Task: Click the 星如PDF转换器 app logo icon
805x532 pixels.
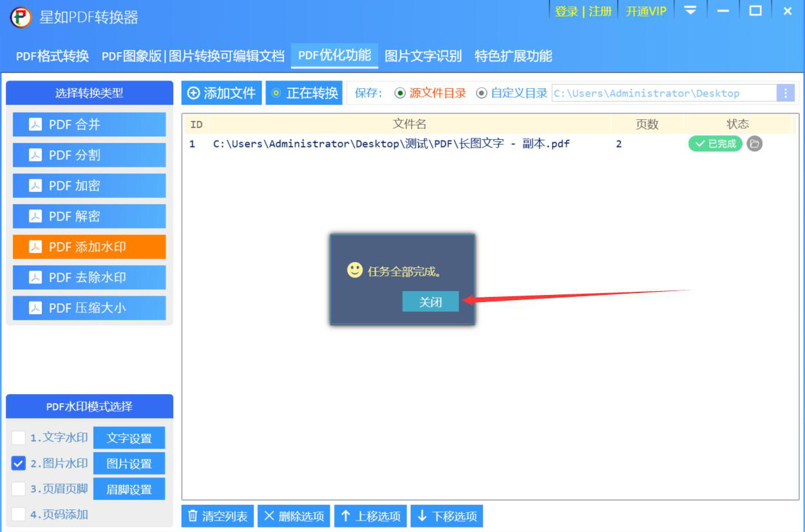Action: click(x=21, y=17)
